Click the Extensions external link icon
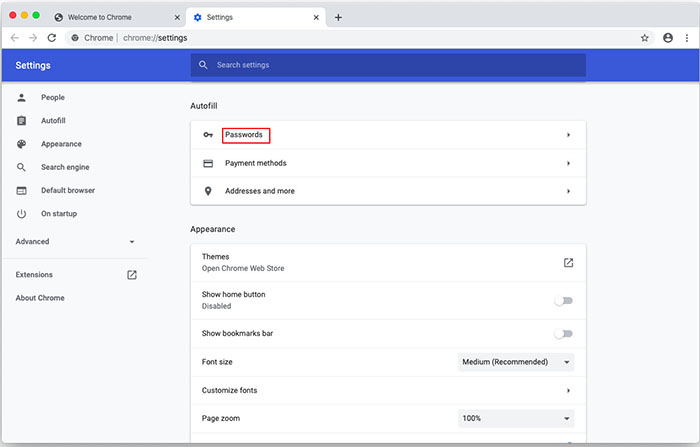 [x=132, y=275]
